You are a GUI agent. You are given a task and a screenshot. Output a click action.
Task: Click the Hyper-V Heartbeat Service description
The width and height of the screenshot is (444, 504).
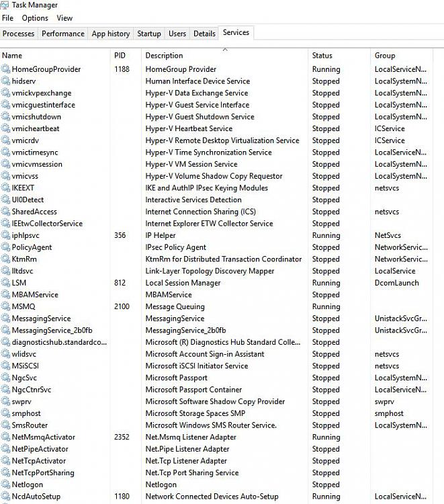click(x=189, y=128)
